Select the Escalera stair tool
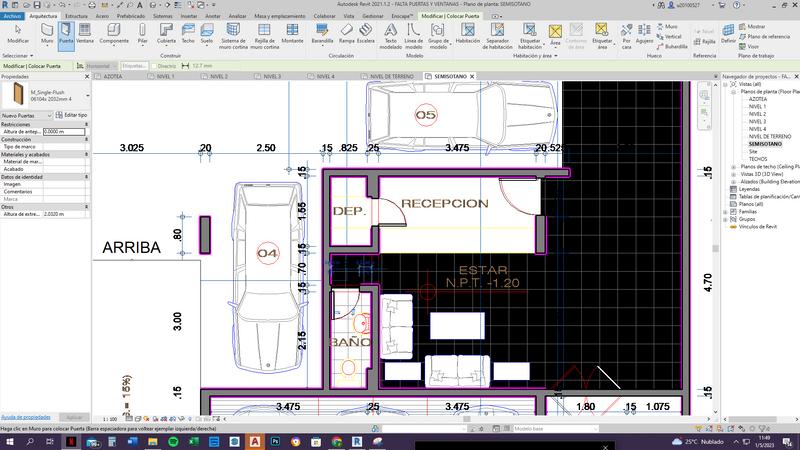The image size is (800, 450). click(365, 34)
